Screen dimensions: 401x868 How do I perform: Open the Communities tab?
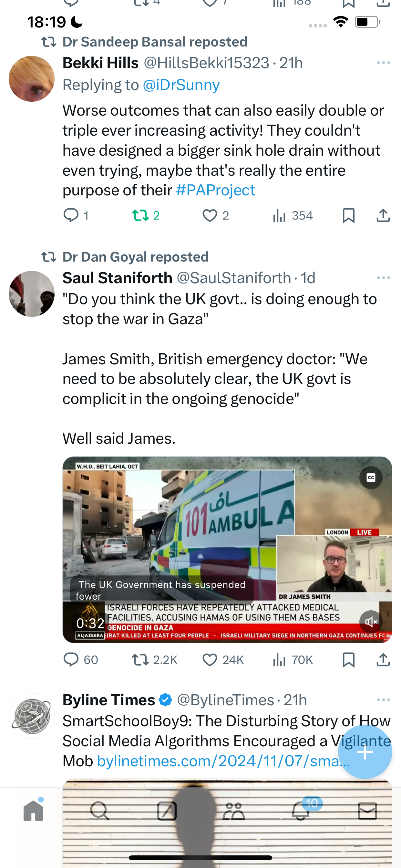(x=233, y=811)
